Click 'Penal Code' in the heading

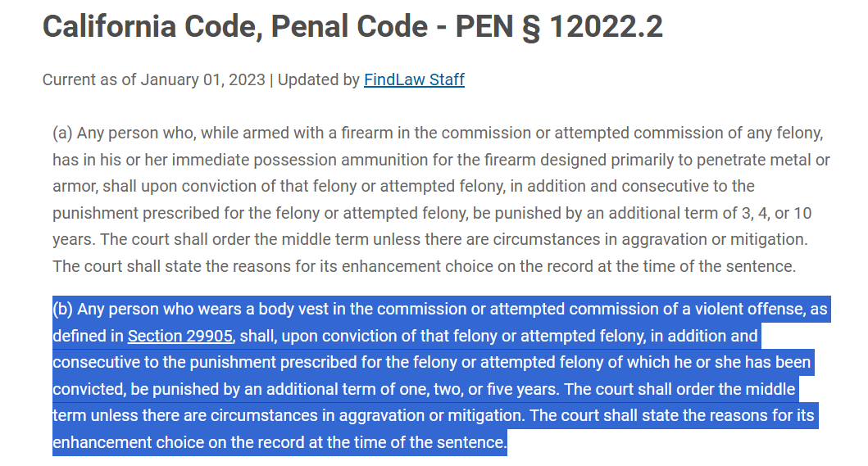349,26
